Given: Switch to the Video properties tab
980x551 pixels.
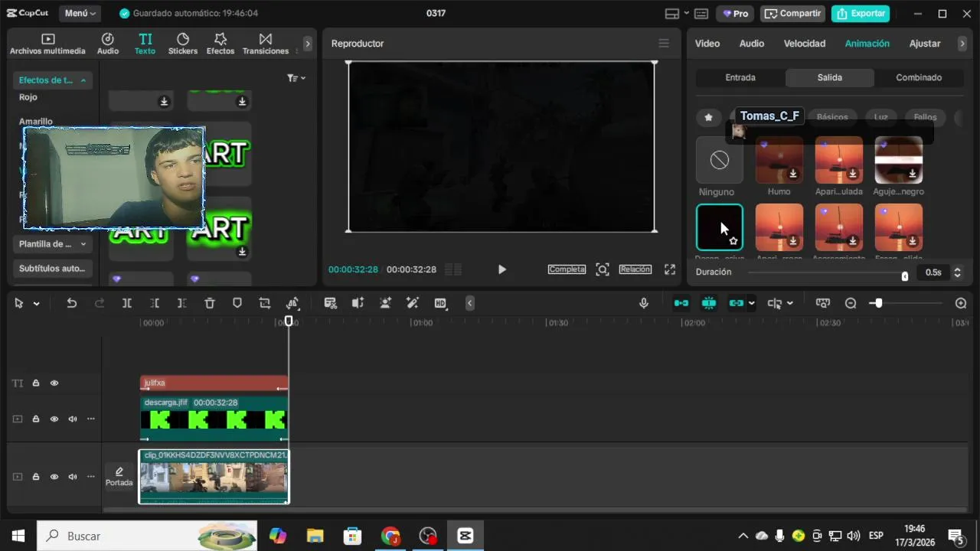Looking at the screenshot, I should click(707, 44).
